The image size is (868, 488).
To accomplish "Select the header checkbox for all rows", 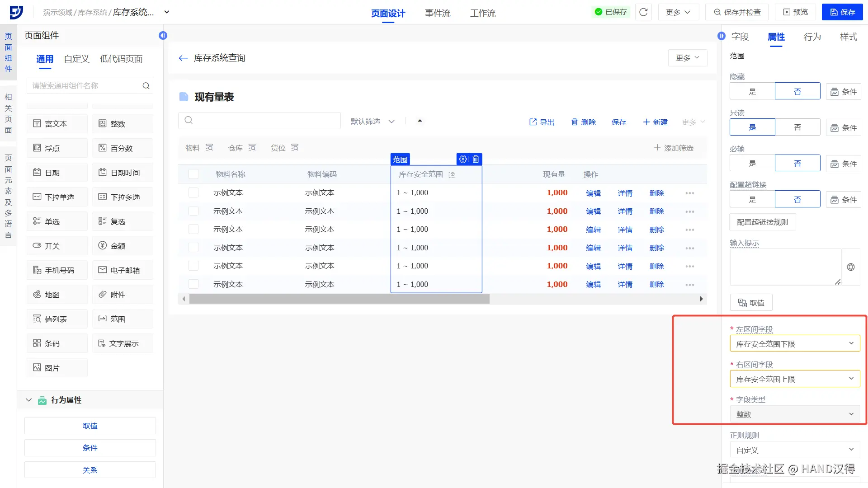I will tap(193, 174).
